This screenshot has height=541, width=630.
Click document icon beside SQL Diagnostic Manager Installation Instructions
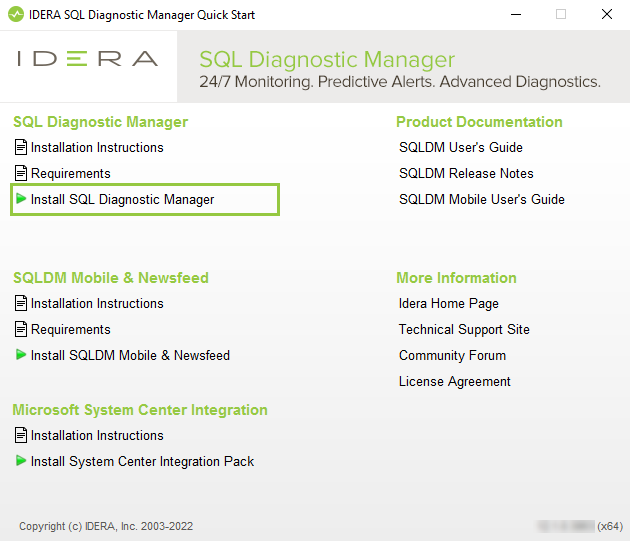(21, 147)
